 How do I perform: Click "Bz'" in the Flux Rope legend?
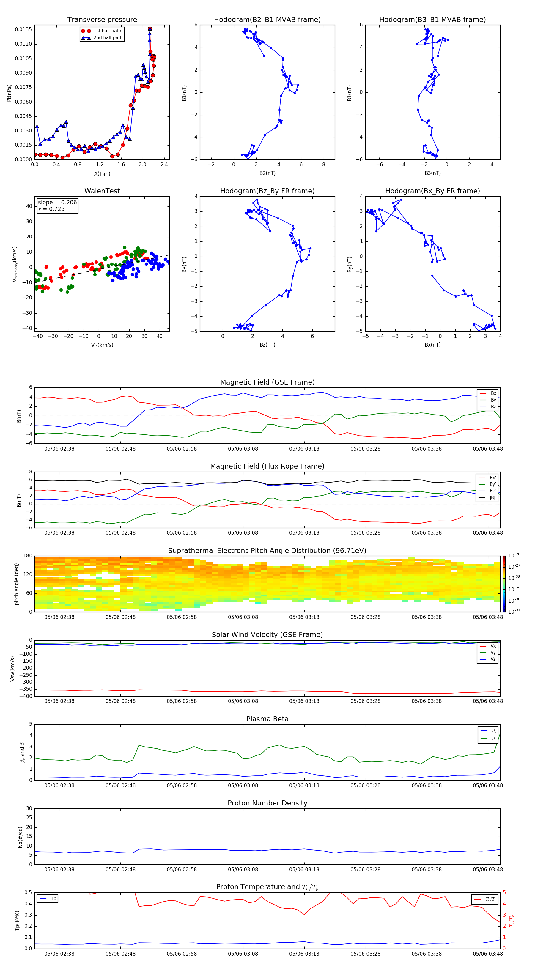pos(493,491)
